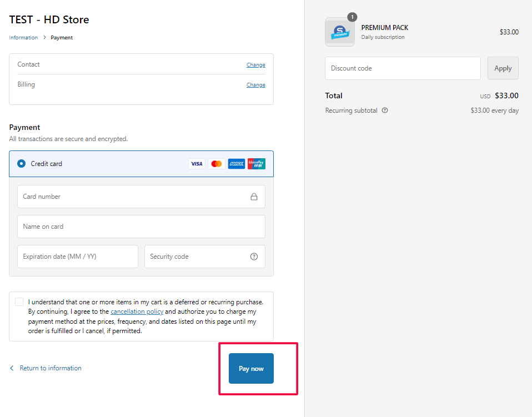Open the cancellation policy link
The height and width of the screenshot is (417, 532).
pos(137,312)
